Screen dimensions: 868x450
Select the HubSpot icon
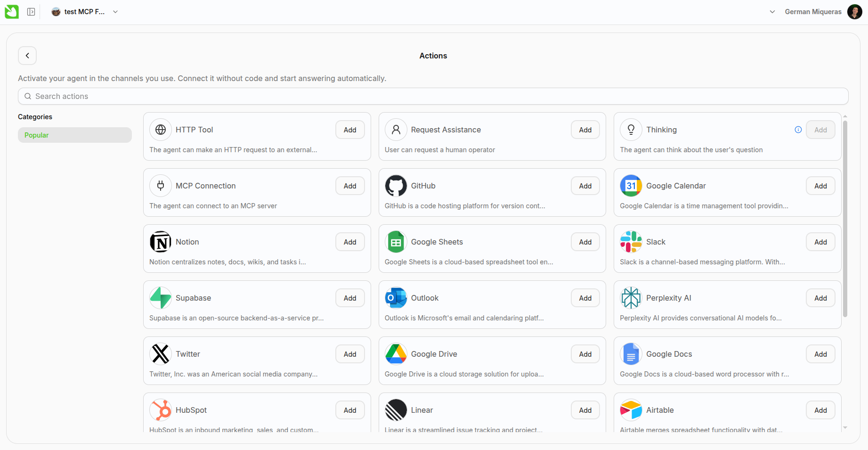[x=161, y=409]
